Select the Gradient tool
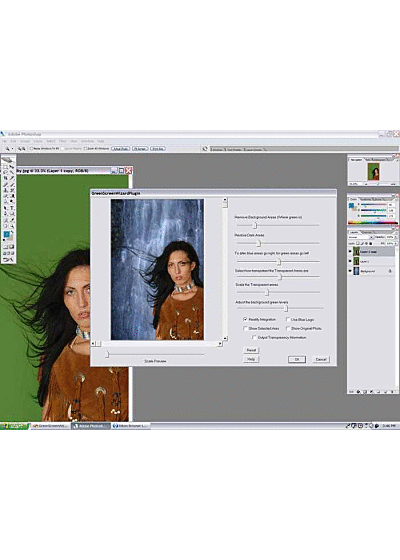This screenshot has width=400, height=560. tap(12, 196)
